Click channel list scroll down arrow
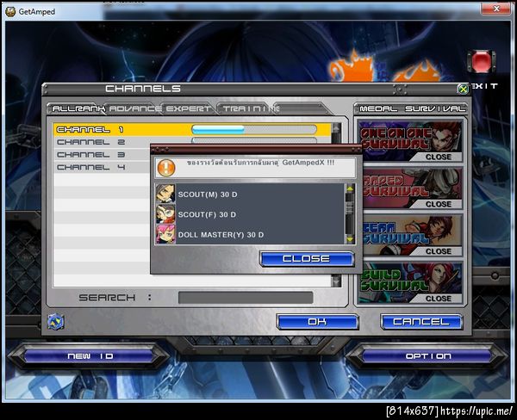The width and height of the screenshot is (517, 420). point(336,281)
